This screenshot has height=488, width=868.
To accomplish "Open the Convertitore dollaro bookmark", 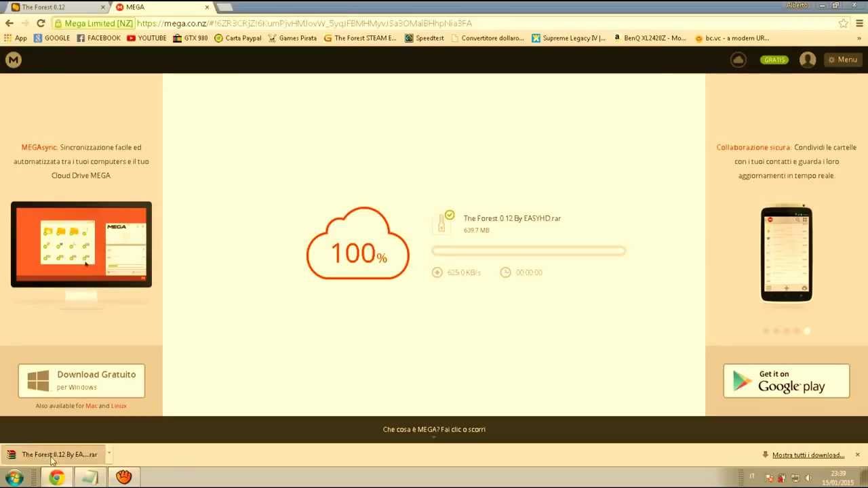I will 487,38.
